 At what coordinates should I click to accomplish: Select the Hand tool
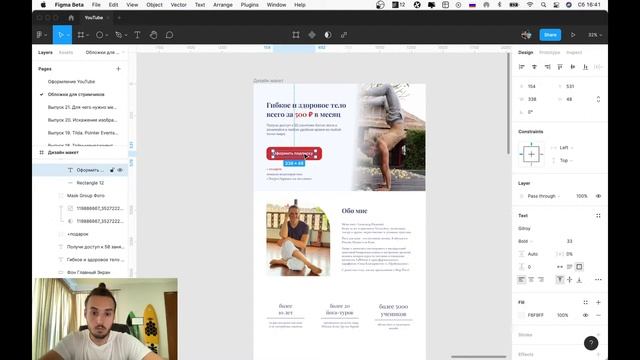153,35
